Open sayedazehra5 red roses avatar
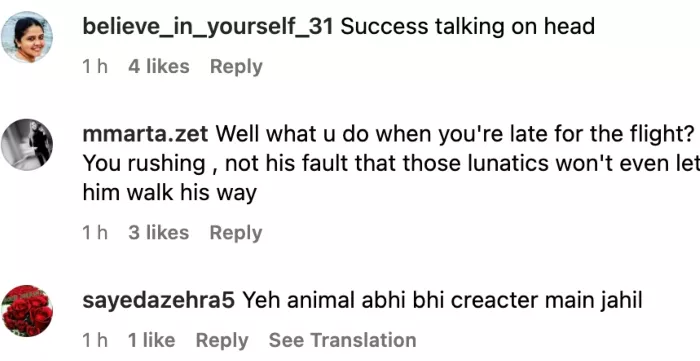This screenshot has width=700, height=361. coord(27,311)
